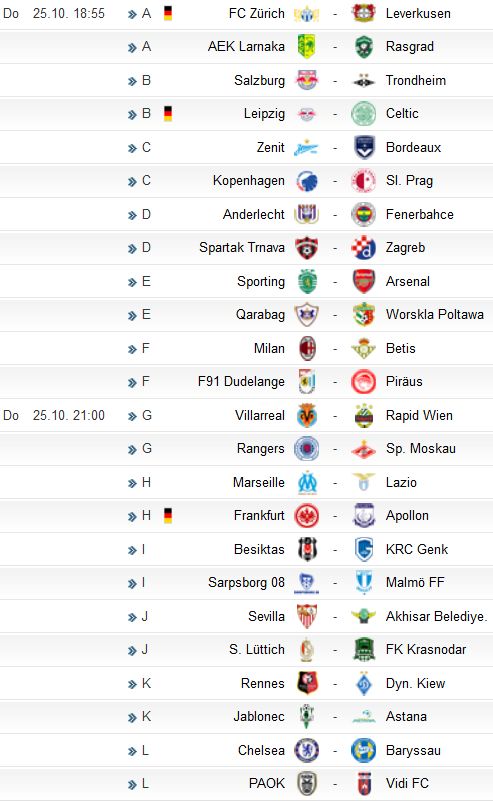This screenshot has width=493, height=801.
Task: Expand the PAOK vs Vidi FC match arrow
Action: (132, 784)
